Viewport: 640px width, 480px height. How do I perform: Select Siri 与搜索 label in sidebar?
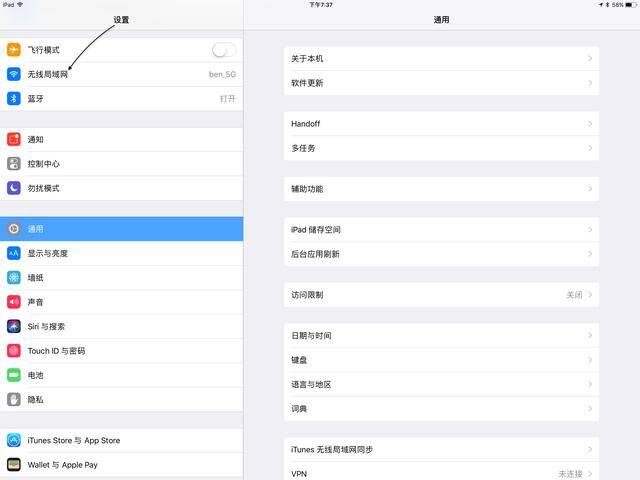[46, 327]
